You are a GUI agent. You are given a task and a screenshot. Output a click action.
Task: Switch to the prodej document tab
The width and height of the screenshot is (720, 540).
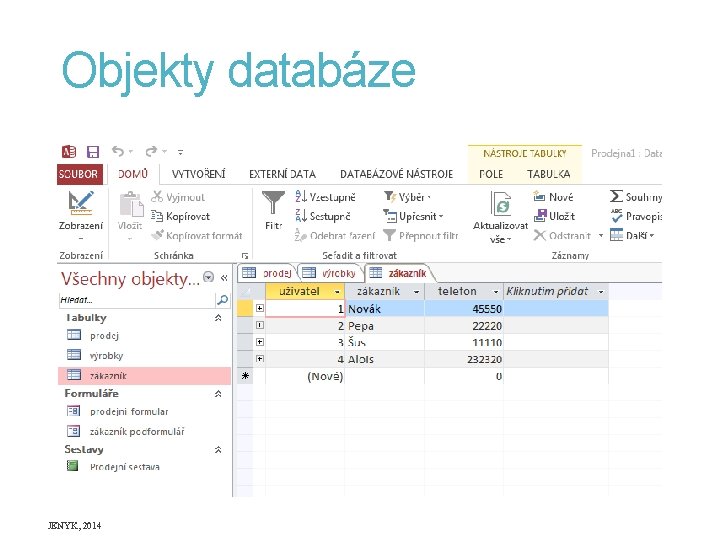tap(267, 273)
